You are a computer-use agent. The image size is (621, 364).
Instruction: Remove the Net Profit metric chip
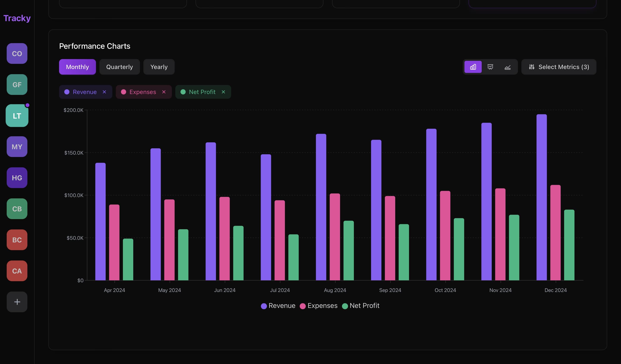tap(223, 92)
